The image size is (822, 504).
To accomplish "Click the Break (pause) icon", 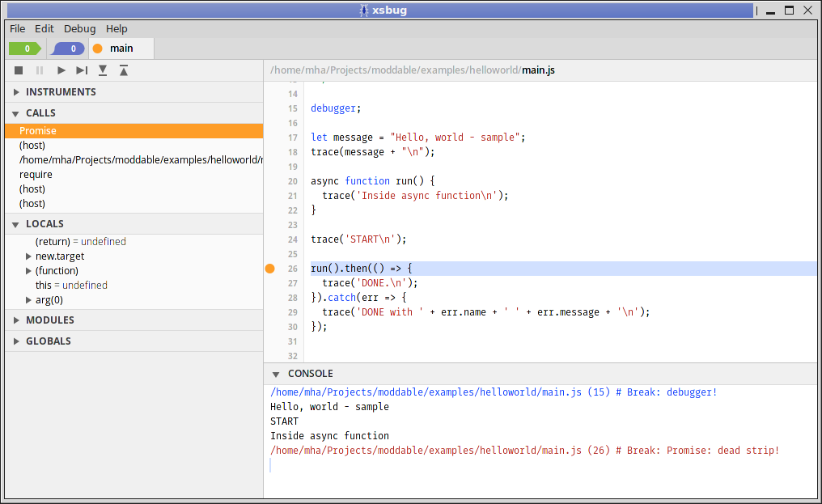I will pos(39,70).
